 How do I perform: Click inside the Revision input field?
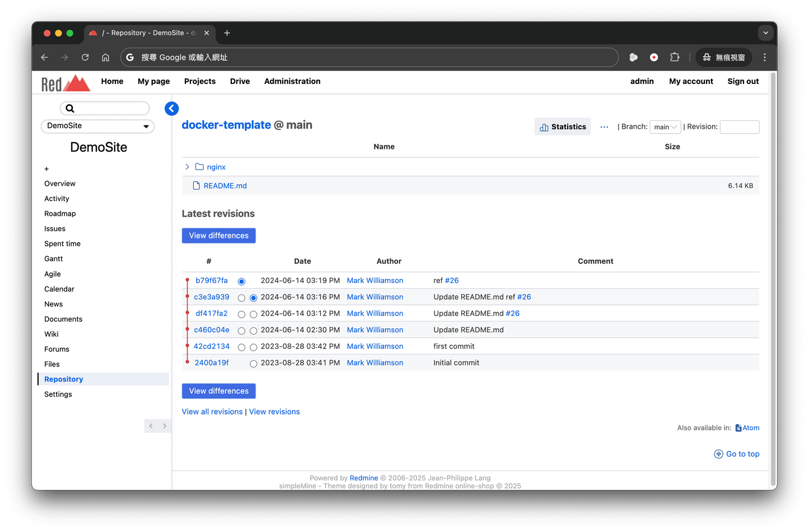tap(739, 127)
